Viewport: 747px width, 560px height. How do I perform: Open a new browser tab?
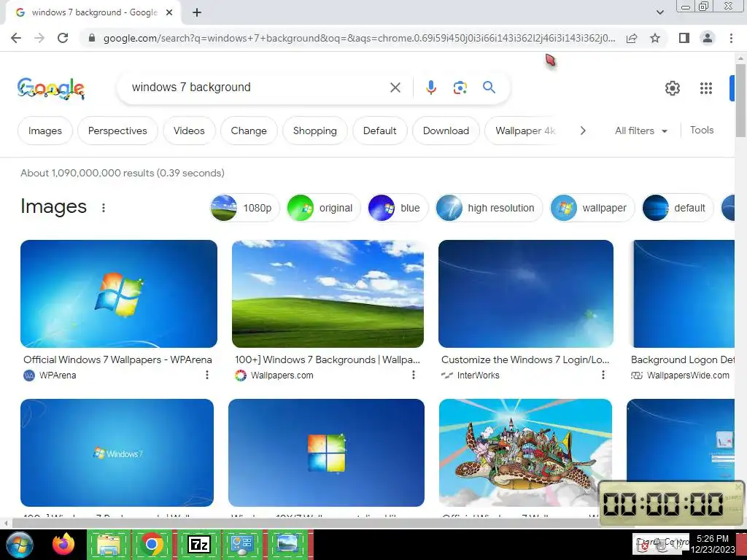pyautogui.click(x=197, y=13)
